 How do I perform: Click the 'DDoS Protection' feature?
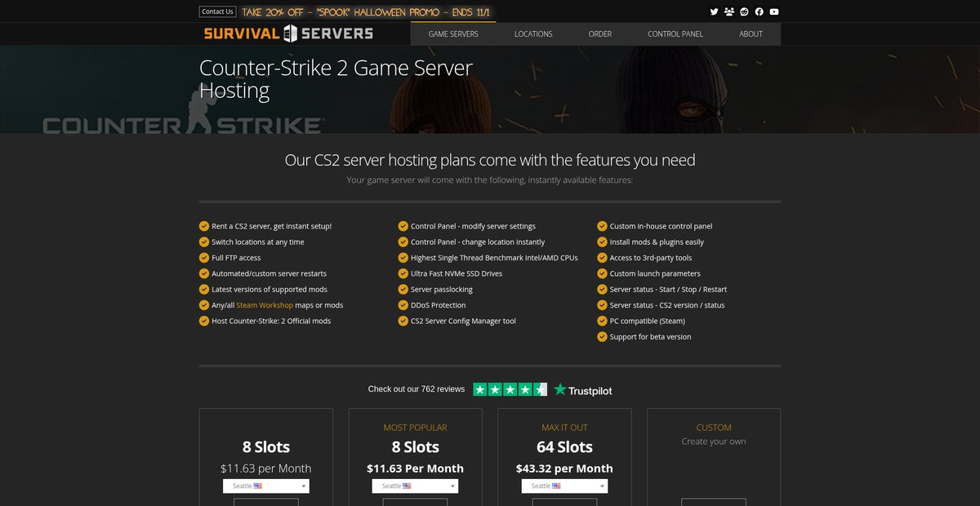[x=439, y=305]
